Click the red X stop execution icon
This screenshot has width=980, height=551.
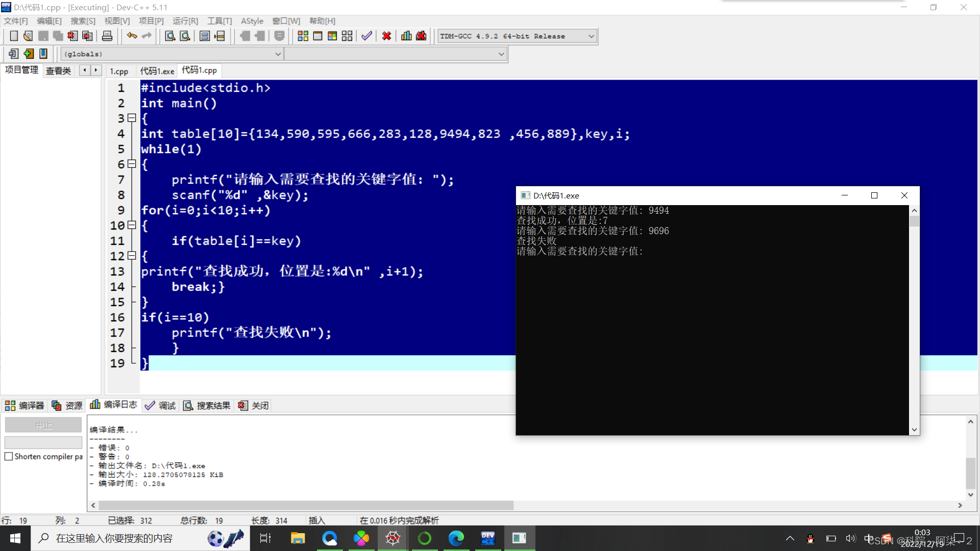[386, 36]
